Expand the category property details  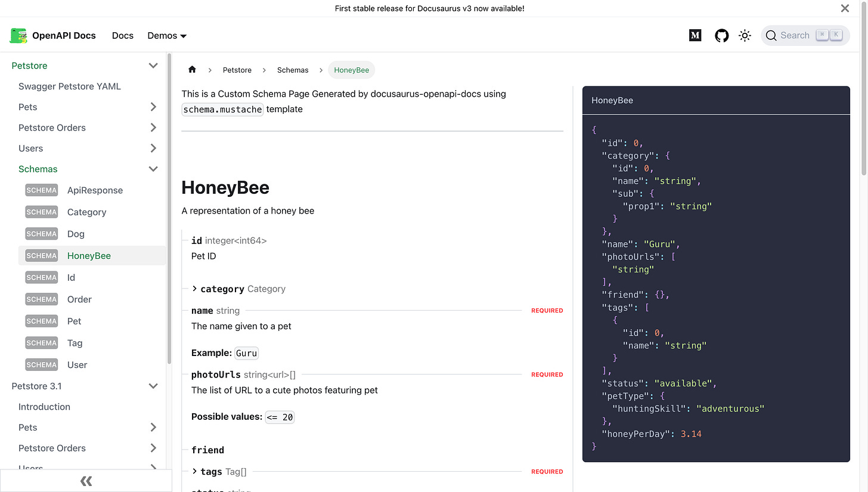click(x=194, y=289)
